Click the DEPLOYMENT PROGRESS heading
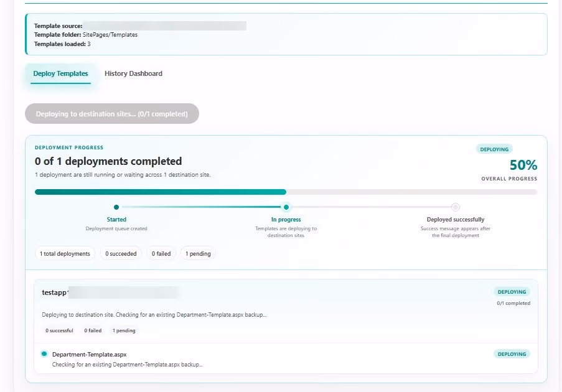This screenshot has width=562, height=392. (69, 147)
